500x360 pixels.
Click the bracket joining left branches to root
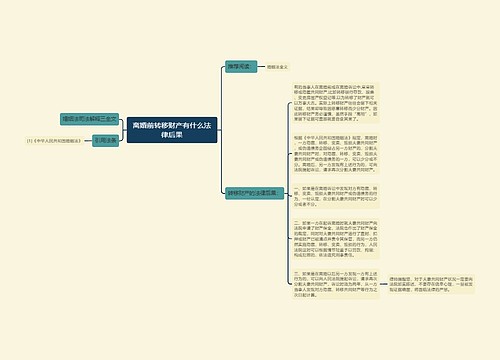click(123, 130)
